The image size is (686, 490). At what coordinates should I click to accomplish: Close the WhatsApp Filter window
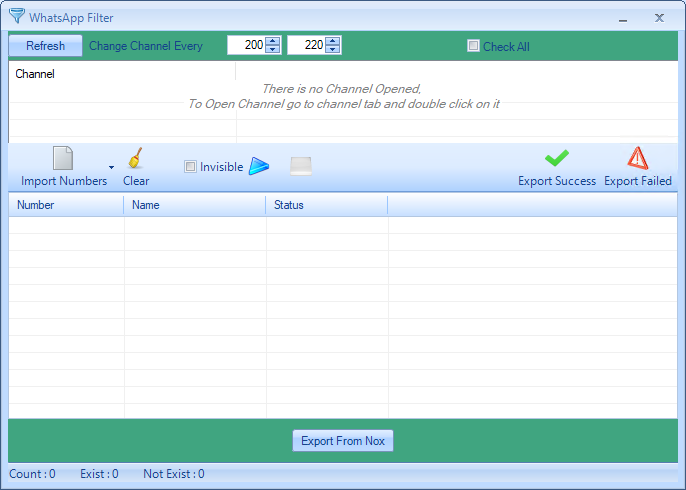point(659,18)
